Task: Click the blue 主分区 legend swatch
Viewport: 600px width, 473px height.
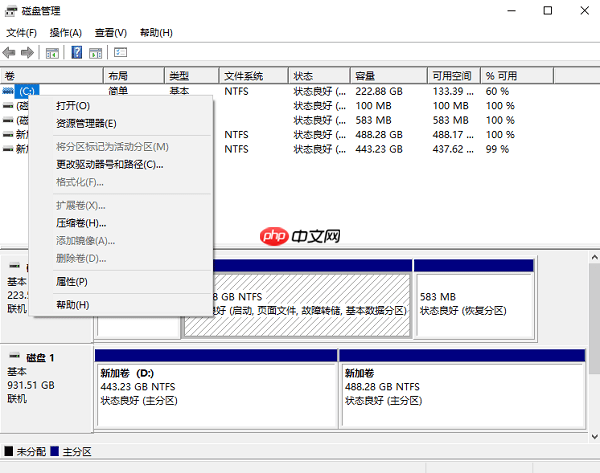Action: (54, 451)
